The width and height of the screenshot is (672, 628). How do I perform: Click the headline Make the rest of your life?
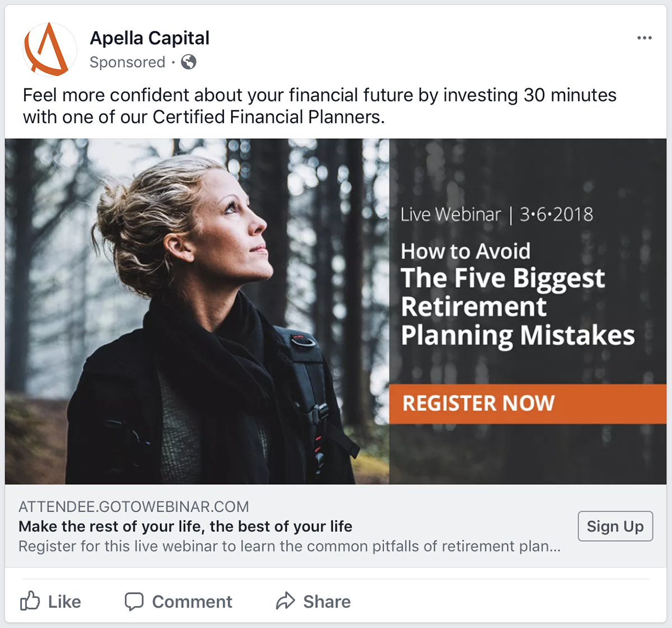click(185, 526)
